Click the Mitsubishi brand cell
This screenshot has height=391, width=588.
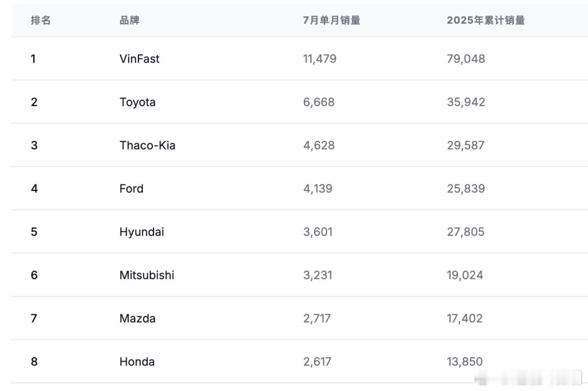pos(147,275)
